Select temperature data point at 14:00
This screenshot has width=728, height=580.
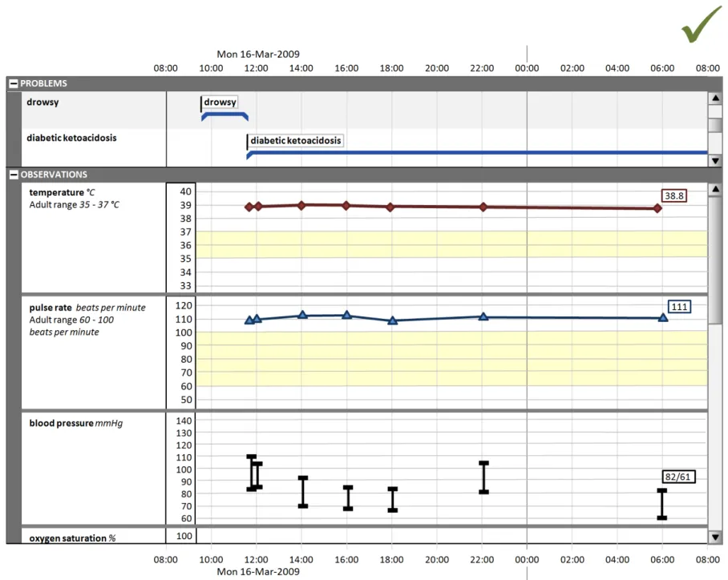[301, 205]
